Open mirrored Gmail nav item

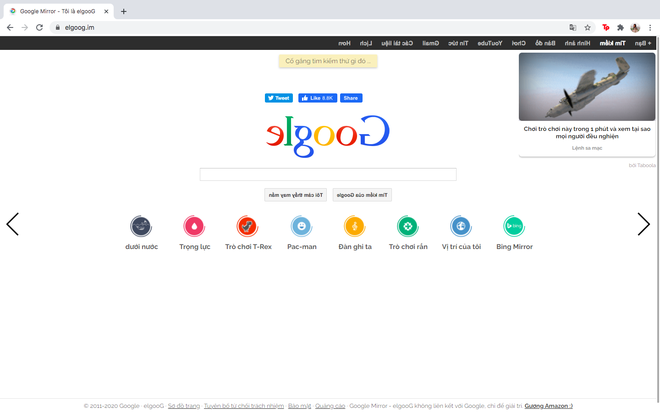click(431, 43)
